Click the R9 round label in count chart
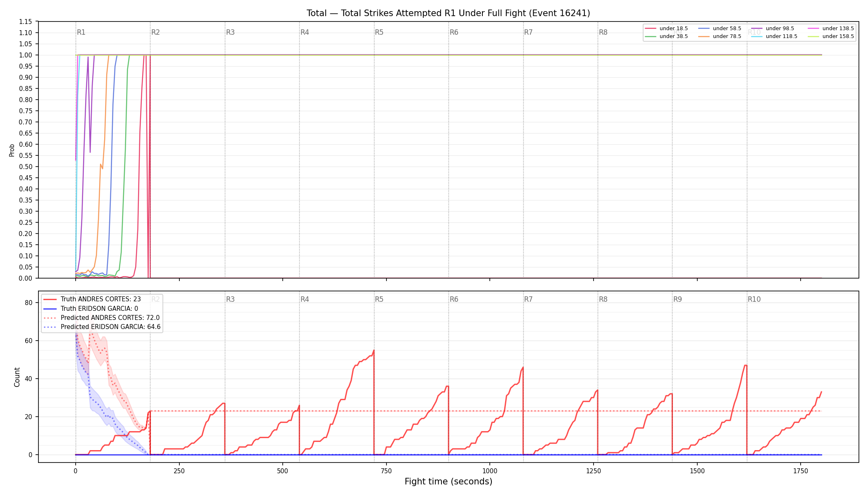Image resolution: width=868 pixels, height=496 pixels. [678, 299]
